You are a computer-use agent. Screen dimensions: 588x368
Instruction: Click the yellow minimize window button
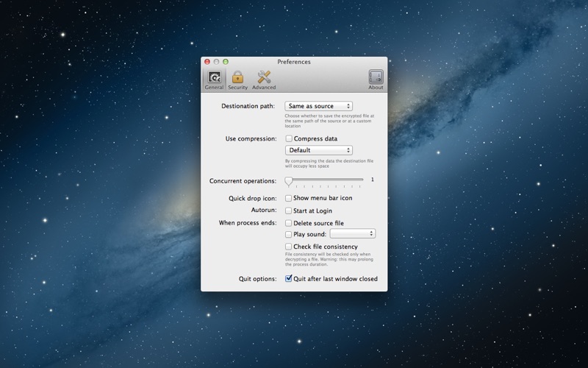216,62
